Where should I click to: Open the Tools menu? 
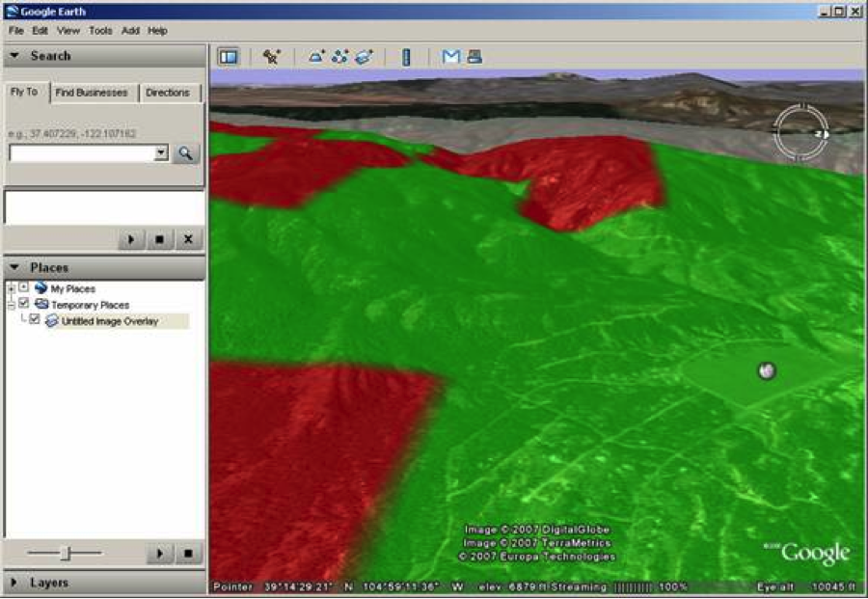coord(100,31)
